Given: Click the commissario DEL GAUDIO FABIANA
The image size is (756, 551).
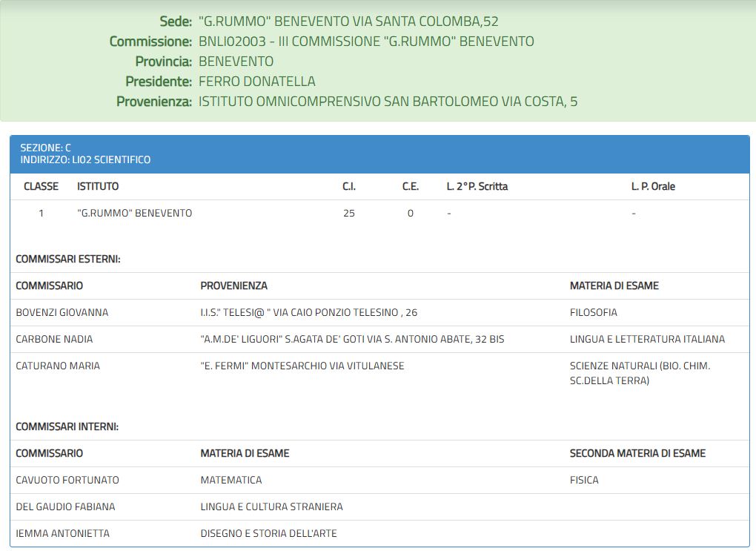Looking at the screenshot, I should 65,507.
